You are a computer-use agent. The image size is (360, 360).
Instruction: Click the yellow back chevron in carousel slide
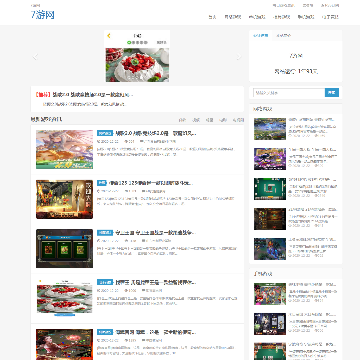click(109, 36)
